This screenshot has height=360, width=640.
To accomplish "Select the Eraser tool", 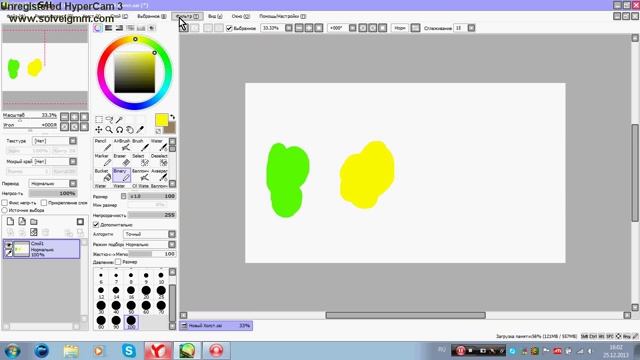I will click(x=122, y=160).
